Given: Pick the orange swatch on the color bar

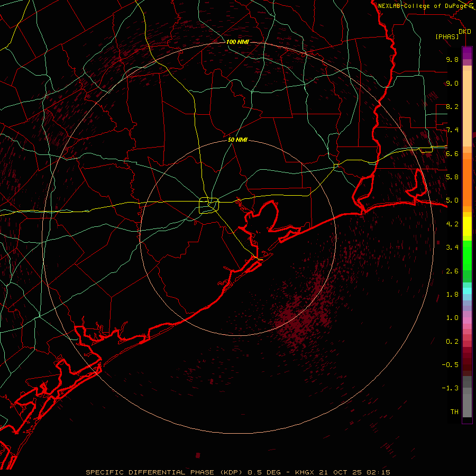Looking at the screenshot, I should [x=467, y=182].
